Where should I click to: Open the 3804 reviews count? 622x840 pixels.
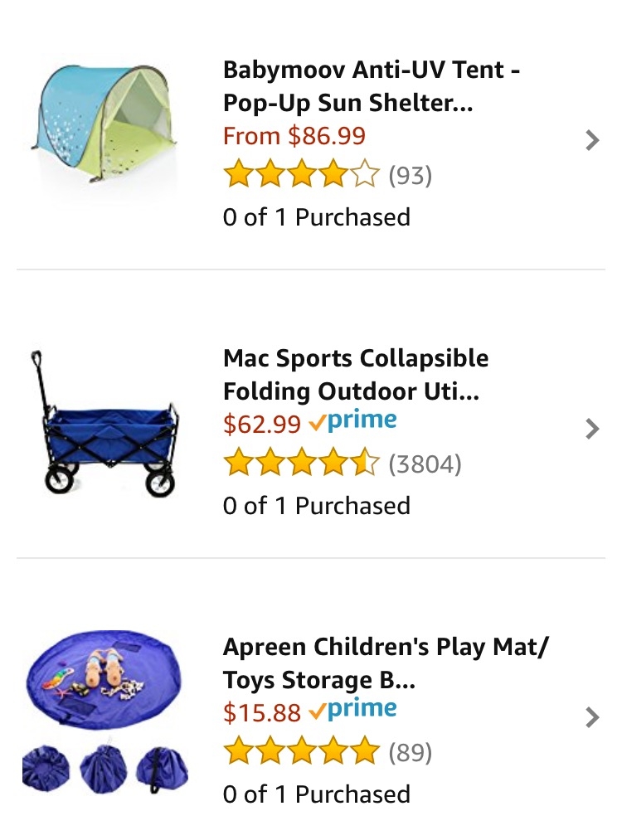tap(425, 464)
